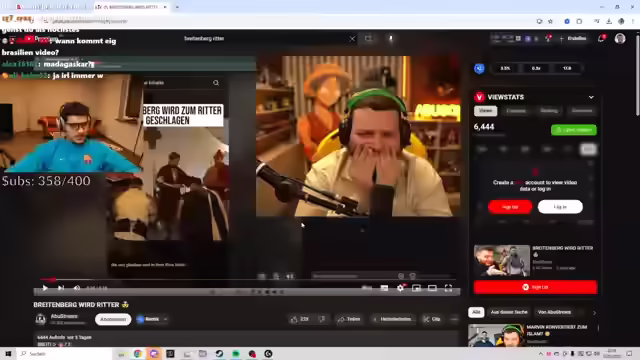Select the Alle filter chip
The height and width of the screenshot is (360, 640).
click(476, 312)
